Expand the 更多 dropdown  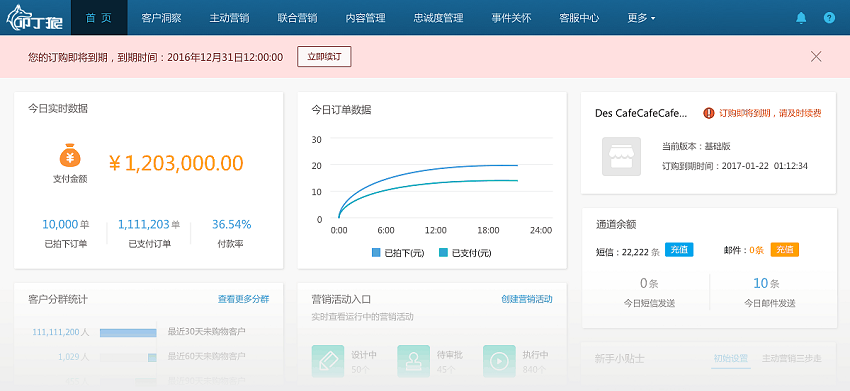[x=641, y=18]
